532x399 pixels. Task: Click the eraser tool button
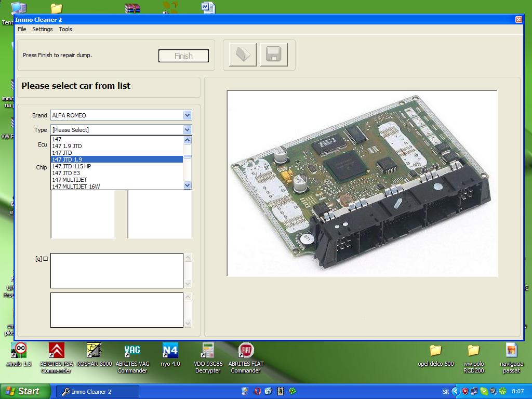pyautogui.click(x=243, y=55)
